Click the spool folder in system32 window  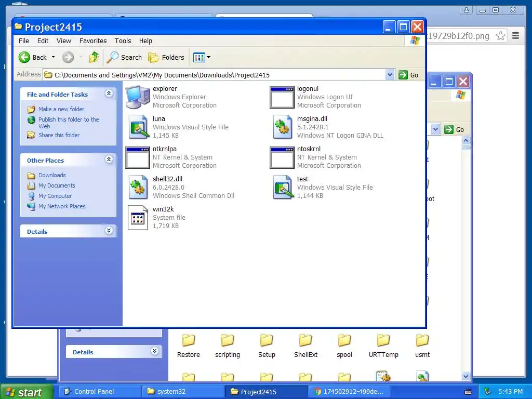[x=344, y=345]
